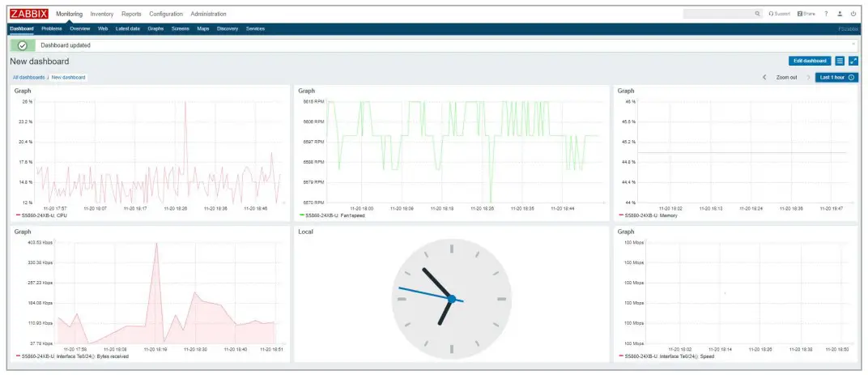Open the Administration menu

point(208,14)
